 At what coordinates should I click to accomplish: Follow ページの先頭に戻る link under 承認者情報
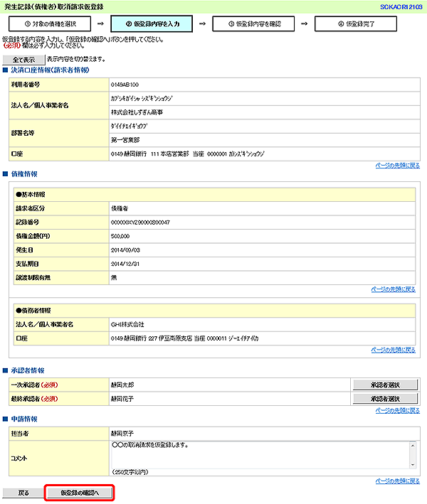397,410
